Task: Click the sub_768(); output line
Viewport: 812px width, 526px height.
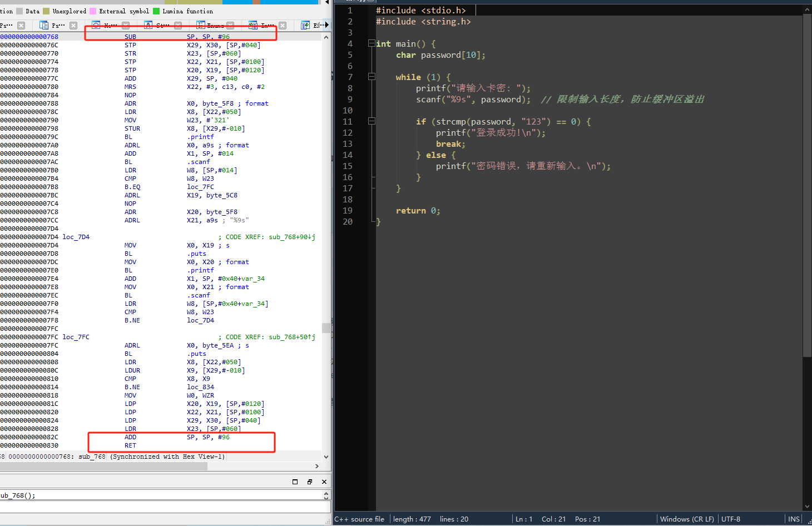Action: tap(18, 495)
